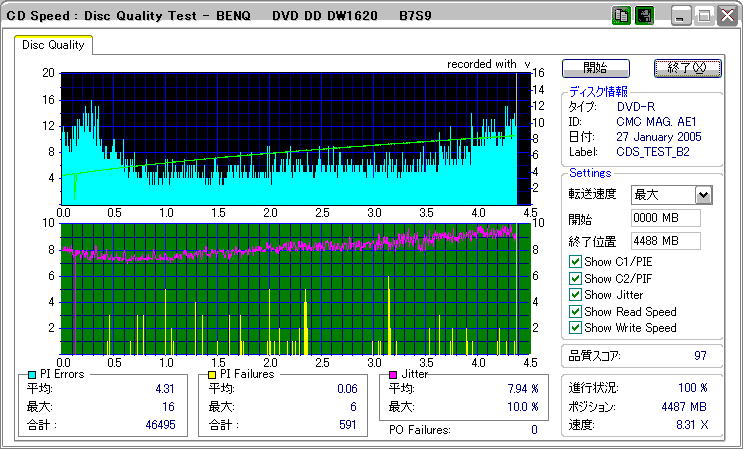743x449 pixels.
Task: Click the PI Errors total 46495
Action: 160,424
